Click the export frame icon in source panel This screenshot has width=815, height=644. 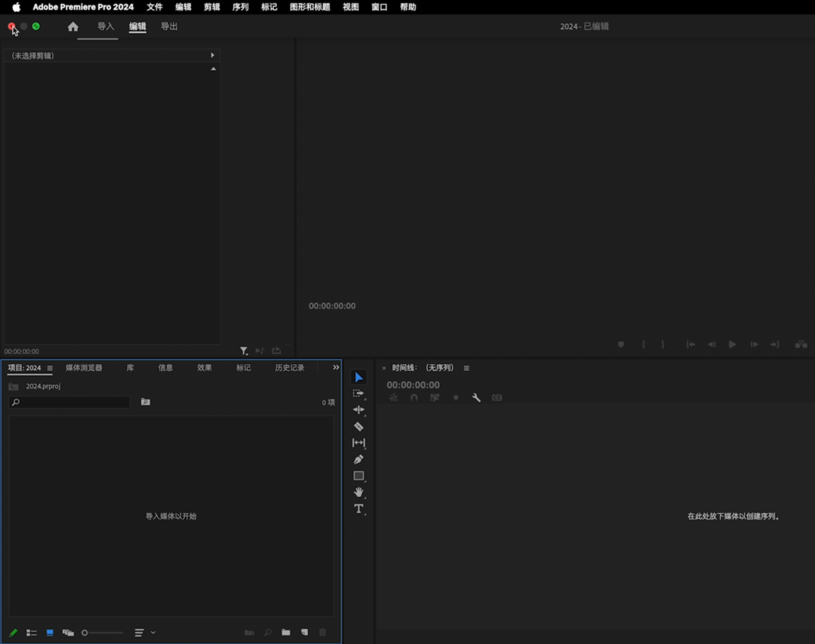click(276, 351)
